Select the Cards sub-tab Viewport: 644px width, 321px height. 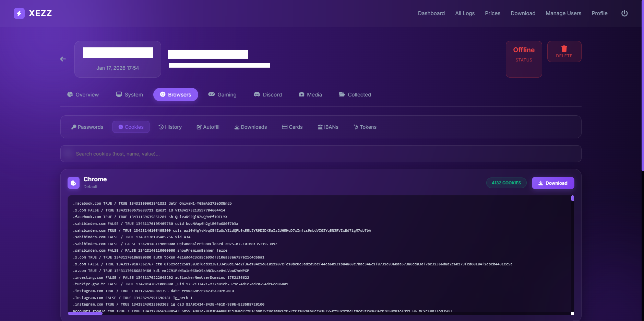tap(292, 127)
